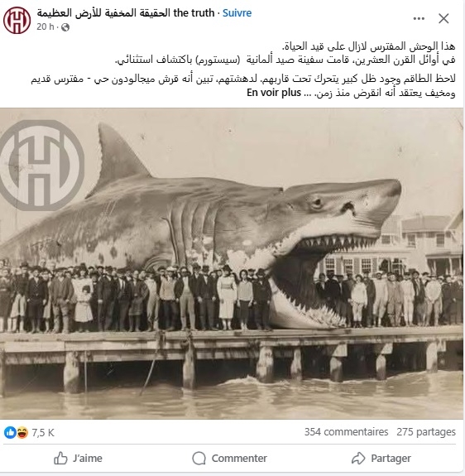Click the 20 h post timestamp
Screen dimensions: 465x476
46,27
